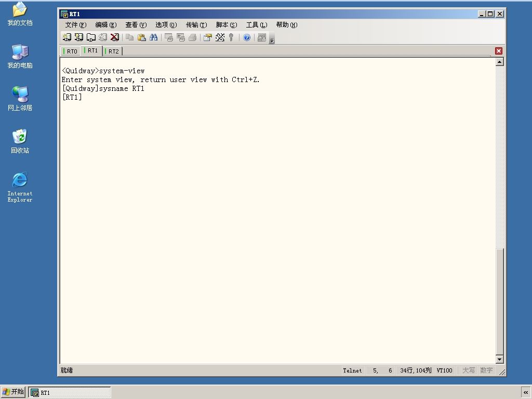
Task: Click the VT100 status bar entry
Action: pos(445,370)
